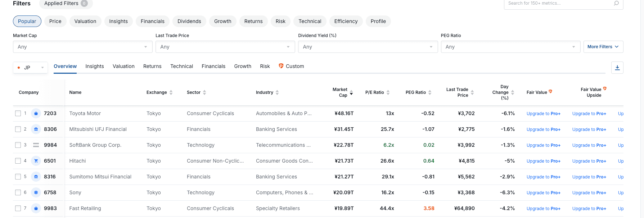Screen dimensions: 644x218
Task: Check the Sony row checkbox
Action: [18, 192]
